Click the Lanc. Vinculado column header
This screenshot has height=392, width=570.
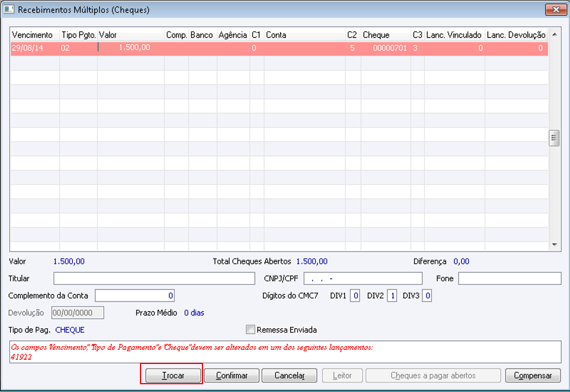click(x=454, y=35)
